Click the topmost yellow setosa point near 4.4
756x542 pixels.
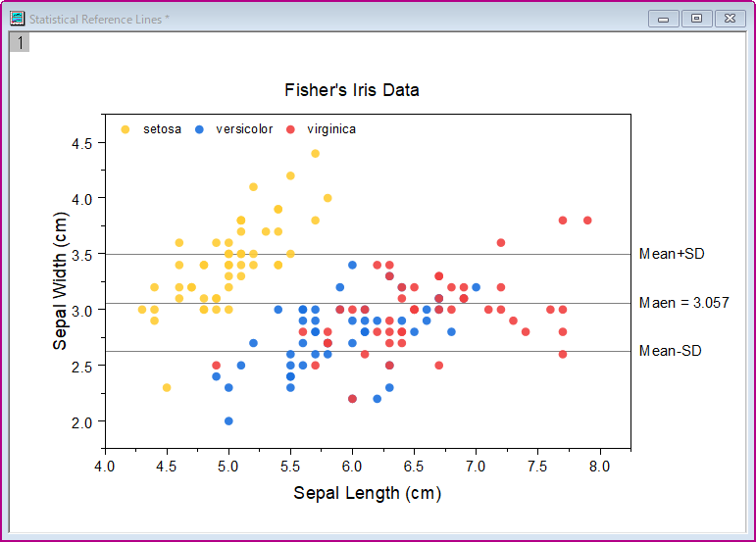316,154
